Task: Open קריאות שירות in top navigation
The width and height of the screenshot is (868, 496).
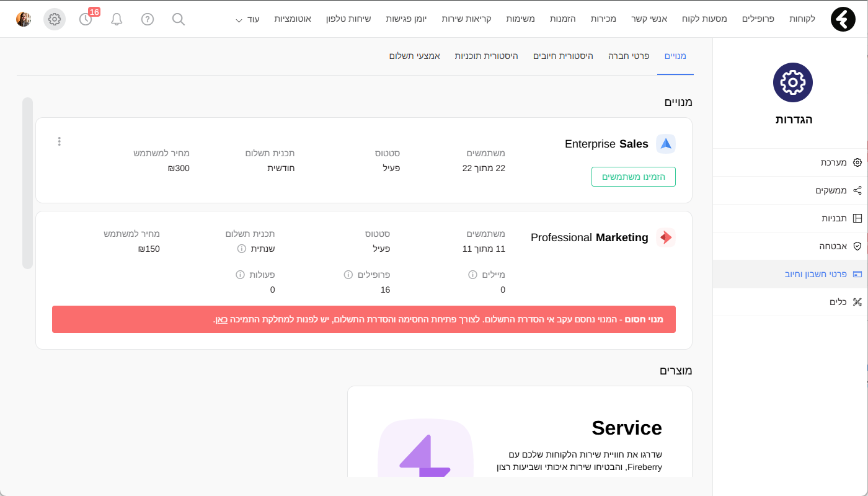Action: (466, 19)
